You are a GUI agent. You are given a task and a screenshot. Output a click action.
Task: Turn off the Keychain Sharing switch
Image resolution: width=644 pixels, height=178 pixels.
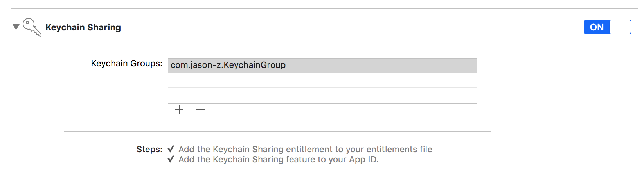pos(607,27)
